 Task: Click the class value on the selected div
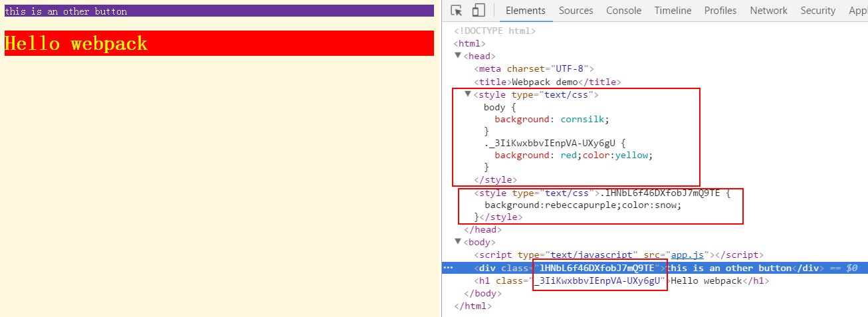coord(597,268)
